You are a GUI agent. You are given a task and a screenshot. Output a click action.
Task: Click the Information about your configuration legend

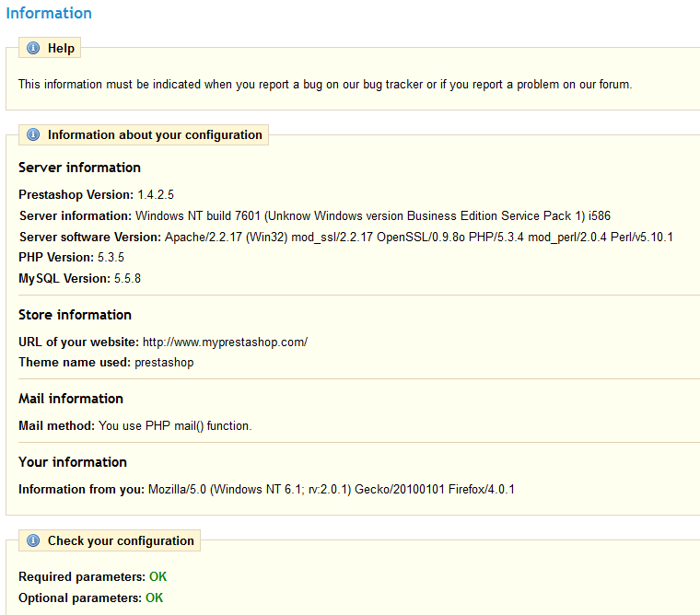point(144,134)
